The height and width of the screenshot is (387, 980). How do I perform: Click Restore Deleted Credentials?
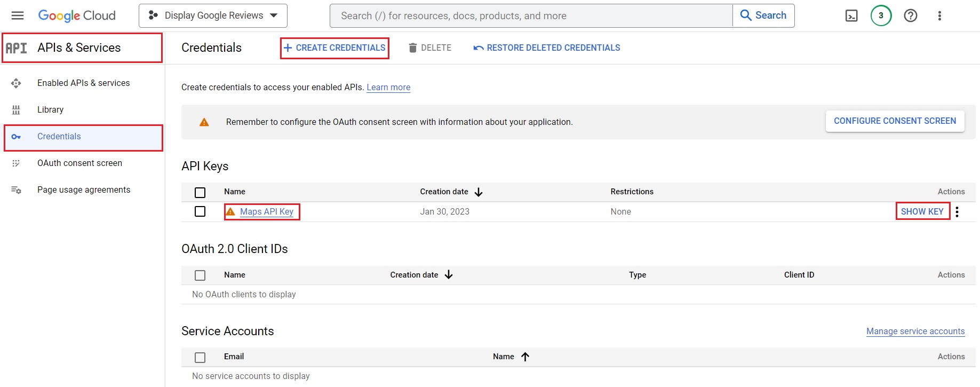coord(547,48)
